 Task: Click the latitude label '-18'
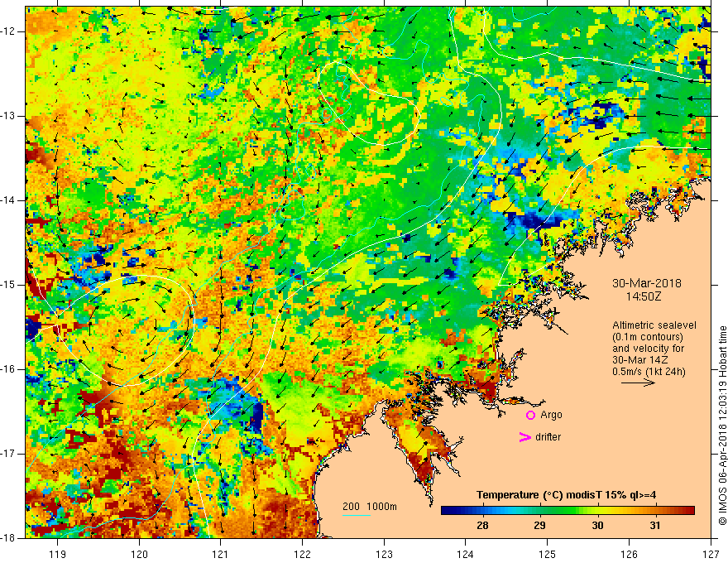[x=9, y=538]
